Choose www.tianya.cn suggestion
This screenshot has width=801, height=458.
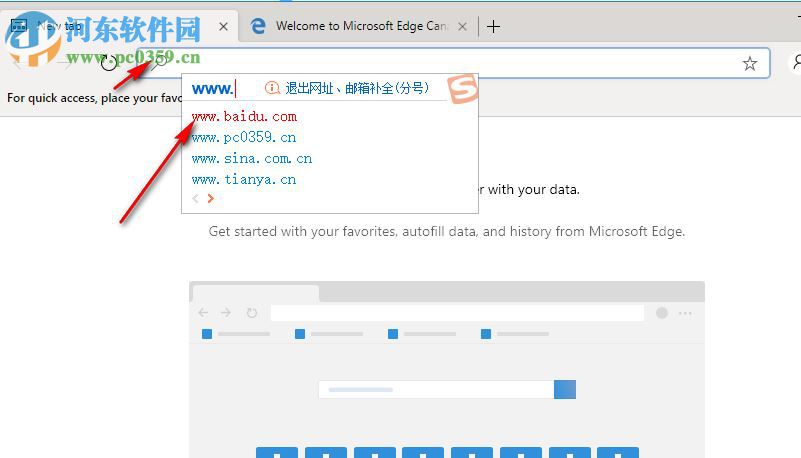point(244,180)
